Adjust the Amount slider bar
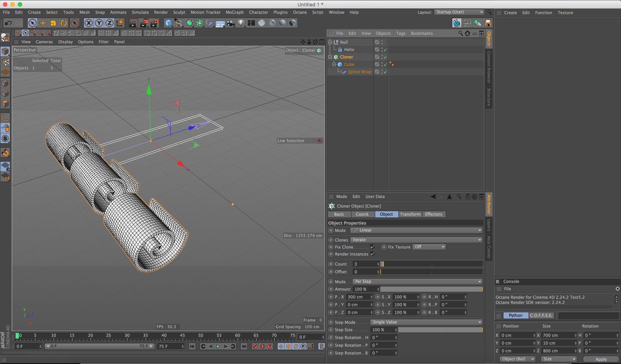Screen dimensions: 621x364 click(x=431, y=289)
